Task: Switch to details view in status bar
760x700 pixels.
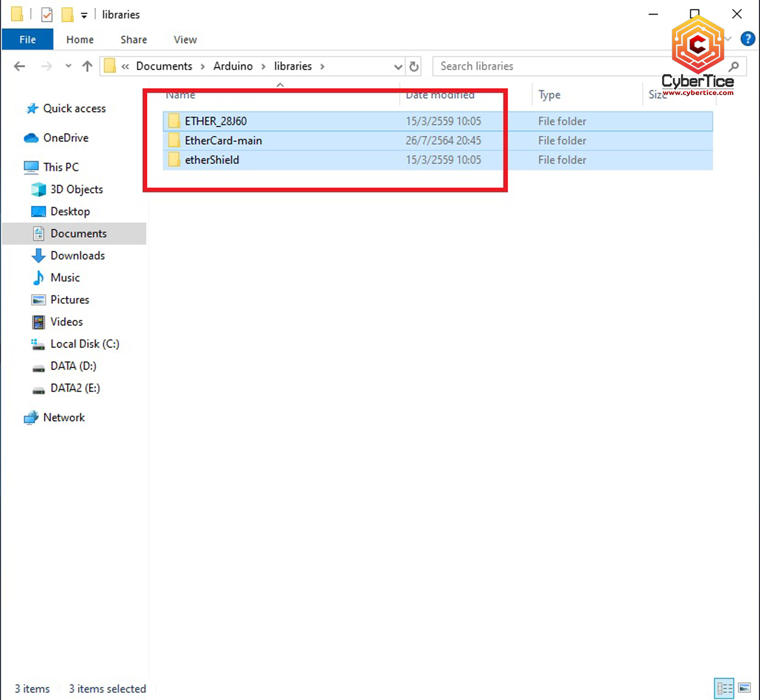Action: pos(724,688)
